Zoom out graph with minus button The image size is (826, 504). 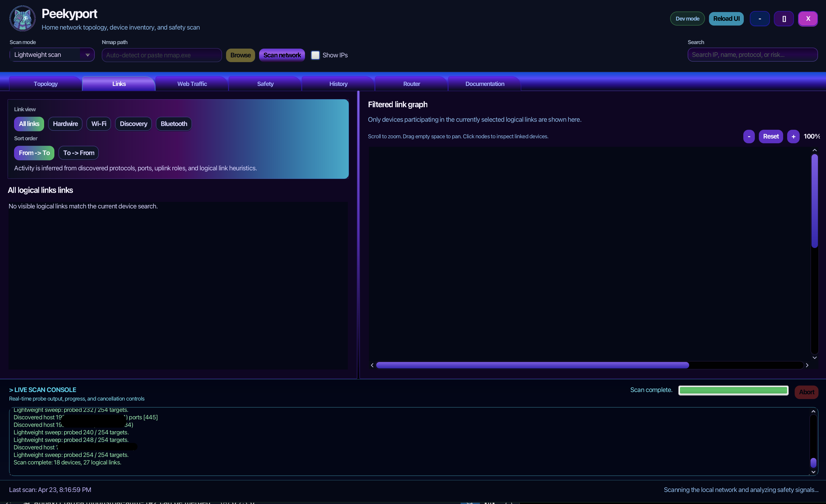(749, 136)
